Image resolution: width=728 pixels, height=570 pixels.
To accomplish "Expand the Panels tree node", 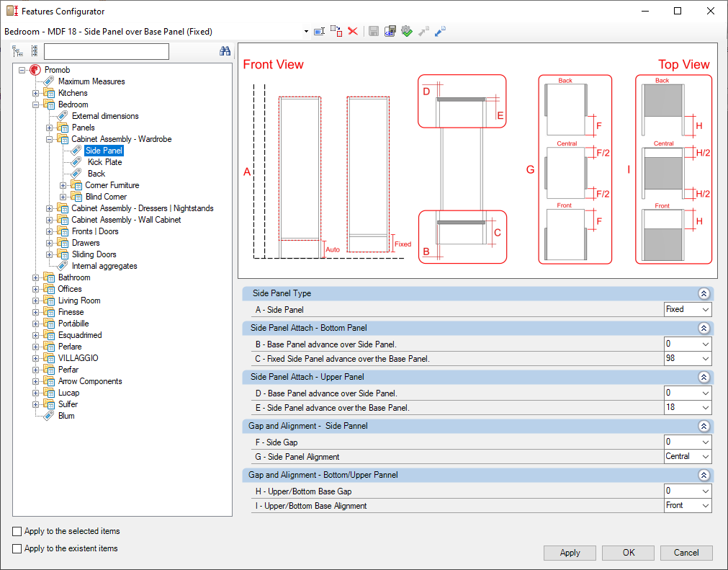I will point(49,128).
